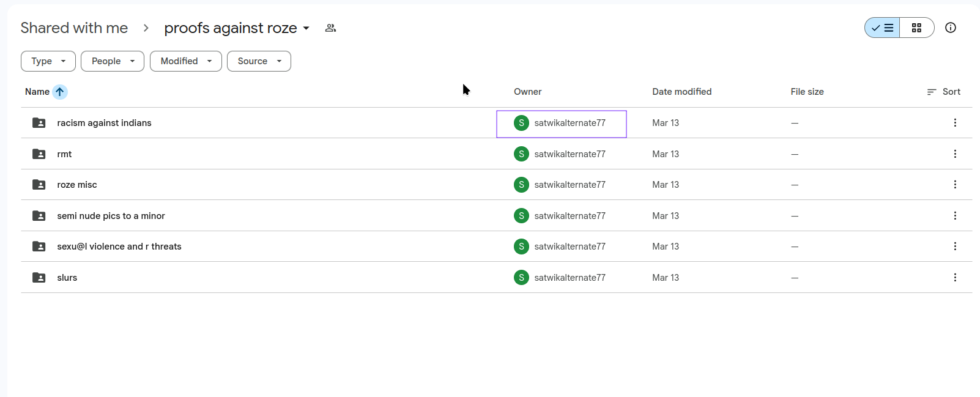Viewport: 980px width, 397px height.
Task: Click owner avatar in 'sexu@l violence' row
Action: tap(521, 247)
